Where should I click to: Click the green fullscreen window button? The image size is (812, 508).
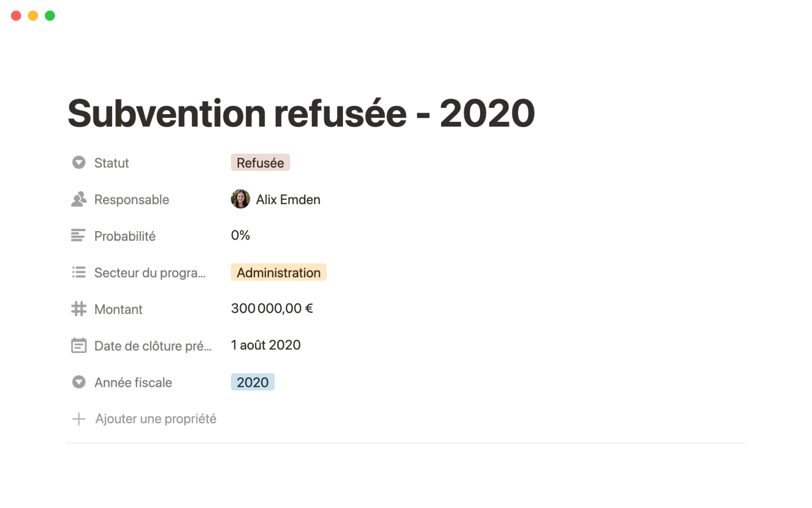pos(50,16)
